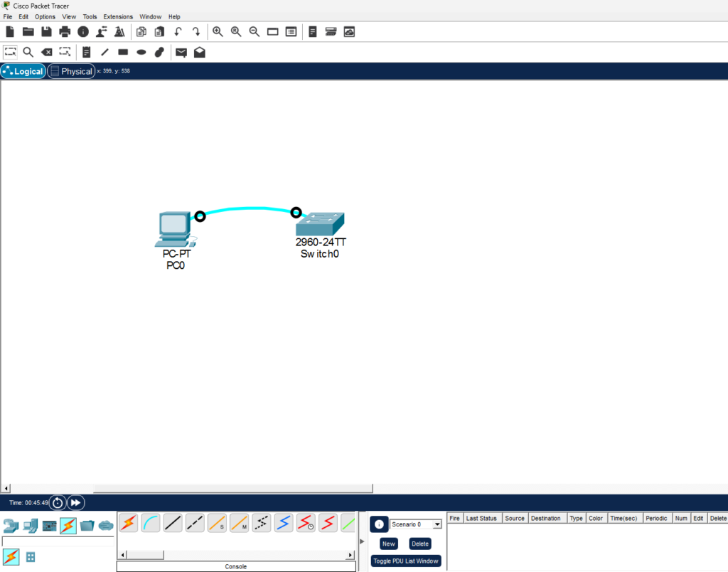Click the Zoom In magnifier icon

point(218,32)
